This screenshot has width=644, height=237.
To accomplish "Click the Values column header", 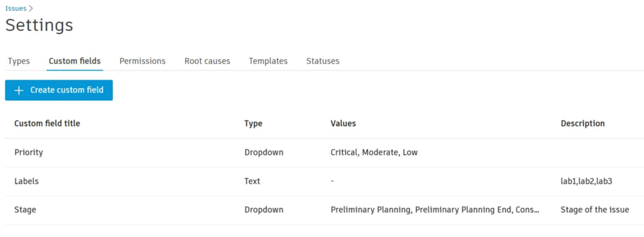I will click(x=343, y=124).
